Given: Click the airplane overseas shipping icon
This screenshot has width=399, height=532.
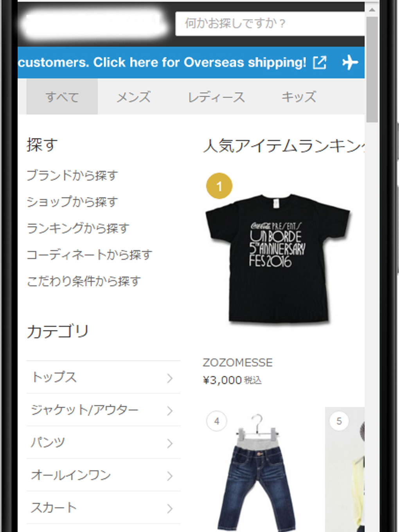Looking at the screenshot, I should (x=350, y=62).
